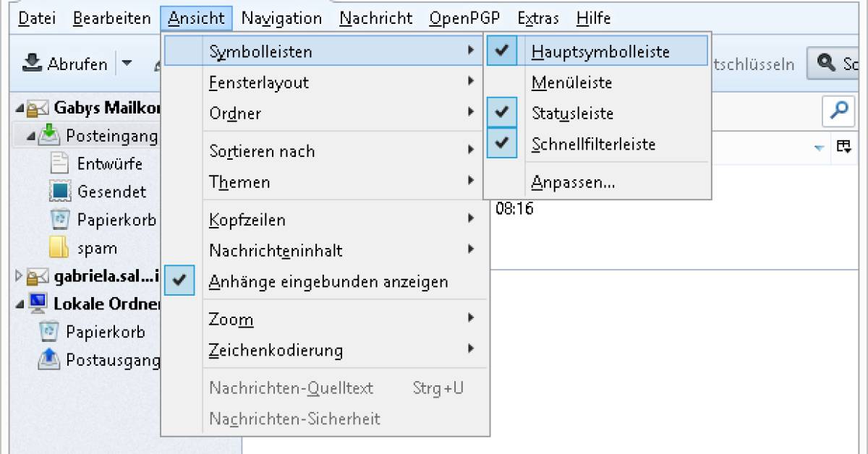Open the Zeichenkodierung submenu
Viewport: 868px width, 454px height.
point(325,351)
